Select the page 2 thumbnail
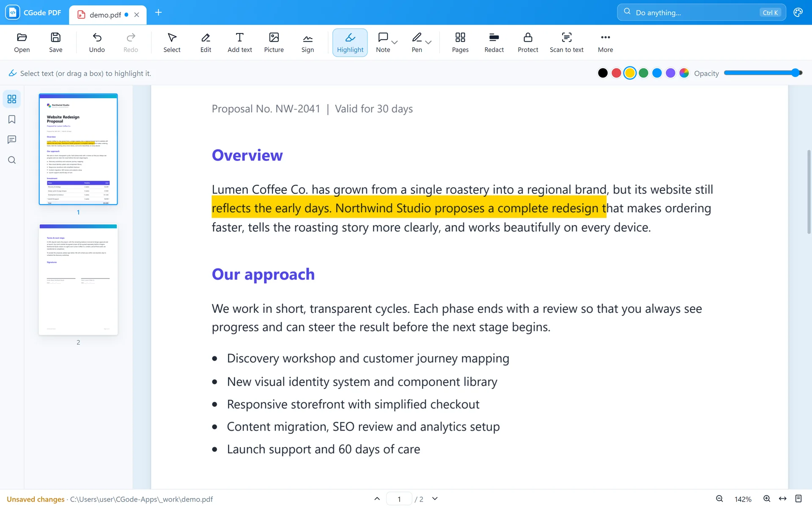 [x=78, y=279]
